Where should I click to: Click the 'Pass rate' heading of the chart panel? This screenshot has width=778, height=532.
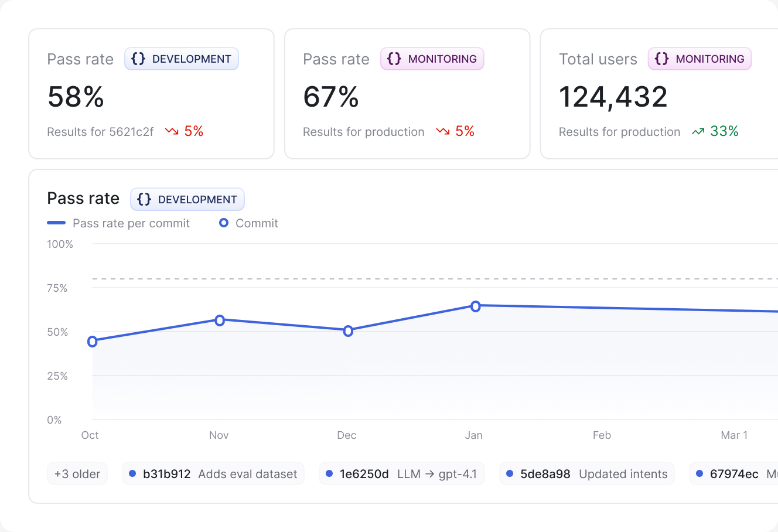[x=83, y=199]
